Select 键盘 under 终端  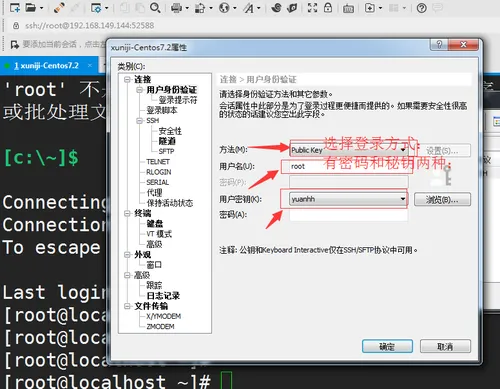155,223
